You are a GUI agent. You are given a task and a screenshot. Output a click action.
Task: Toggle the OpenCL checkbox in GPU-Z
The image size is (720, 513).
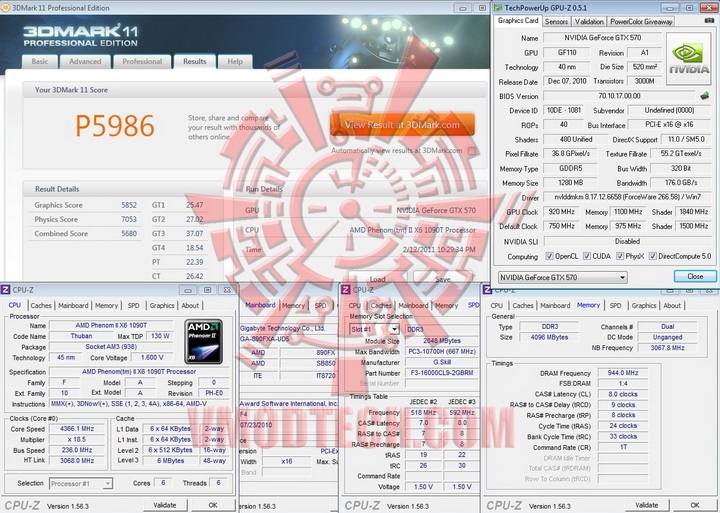pos(549,256)
